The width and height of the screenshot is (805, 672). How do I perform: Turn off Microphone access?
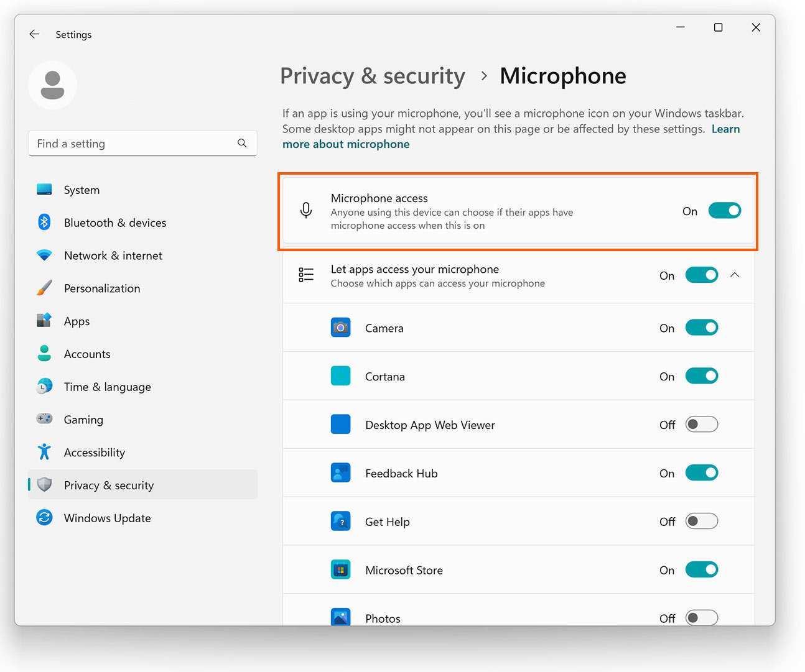tap(724, 210)
